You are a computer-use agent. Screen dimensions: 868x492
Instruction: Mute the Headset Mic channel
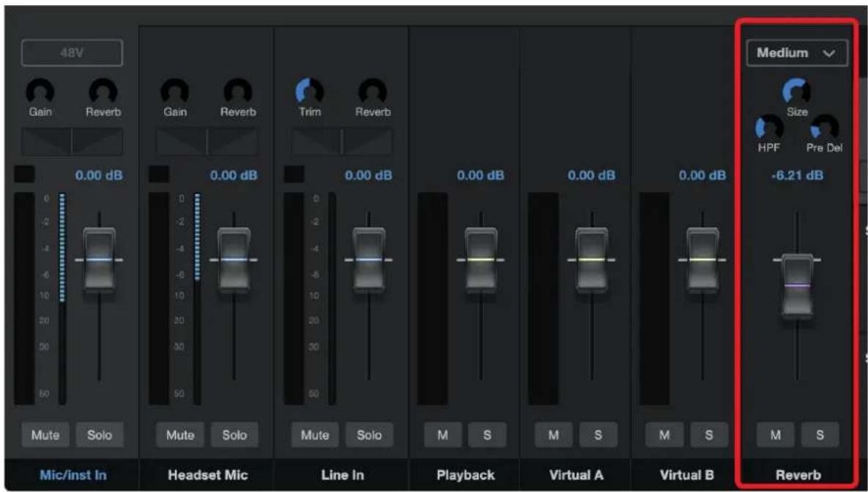[x=180, y=435]
